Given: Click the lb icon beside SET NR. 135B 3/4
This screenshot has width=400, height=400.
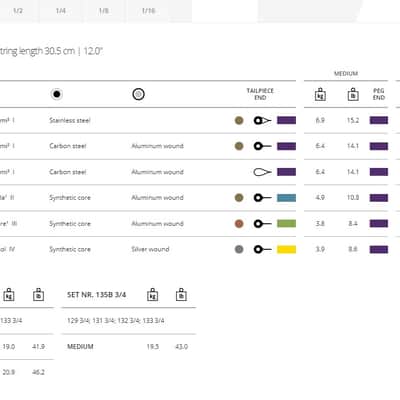Looking at the screenshot, I should [x=181, y=295].
